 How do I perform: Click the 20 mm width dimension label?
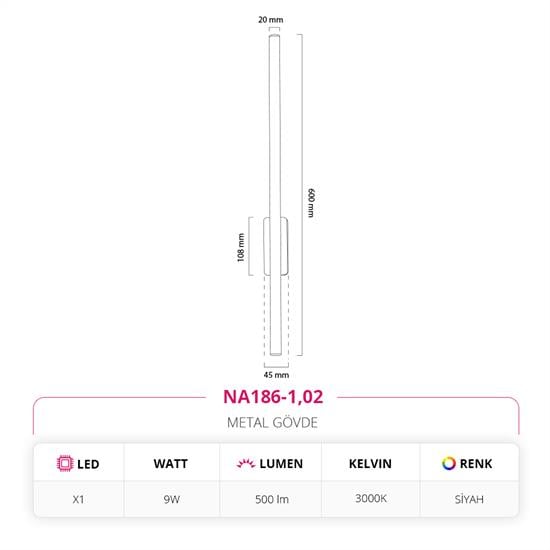click(x=271, y=20)
